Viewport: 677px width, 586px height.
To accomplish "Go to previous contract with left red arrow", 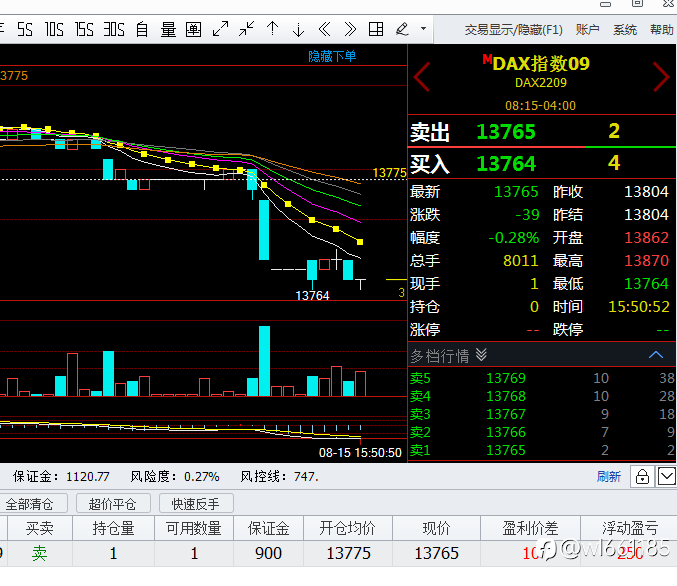I will [x=422, y=77].
